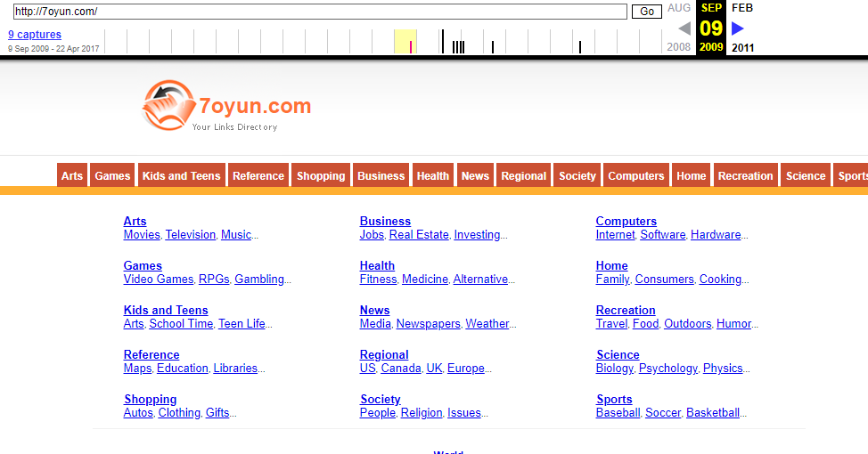Open the Reference navigation tab
Viewport: 868px width, 454px height.
[258, 176]
